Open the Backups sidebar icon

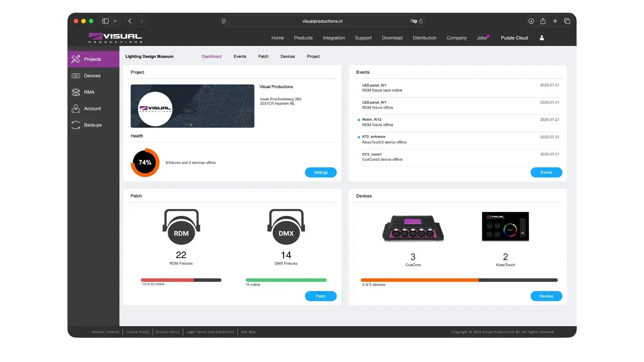pyautogui.click(x=76, y=125)
